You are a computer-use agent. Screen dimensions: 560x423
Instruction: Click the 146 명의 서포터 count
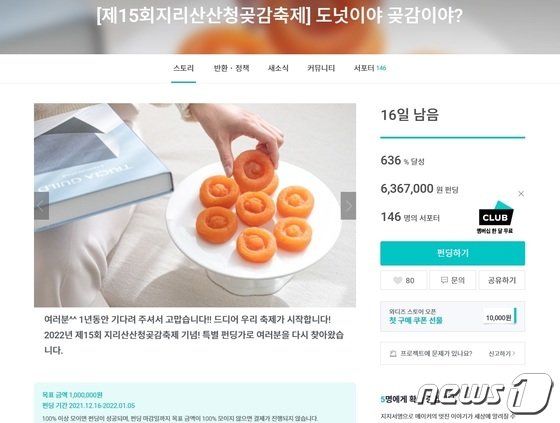click(x=410, y=217)
